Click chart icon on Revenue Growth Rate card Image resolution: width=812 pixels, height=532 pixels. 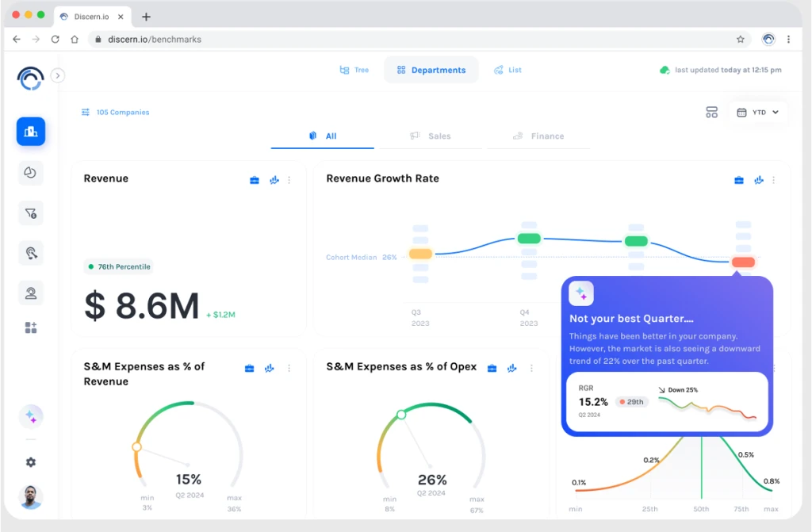click(759, 180)
